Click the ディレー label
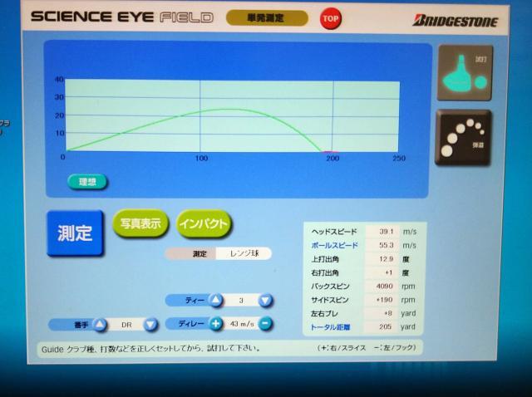Viewport: 532px width, 397px height. pos(191,324)
